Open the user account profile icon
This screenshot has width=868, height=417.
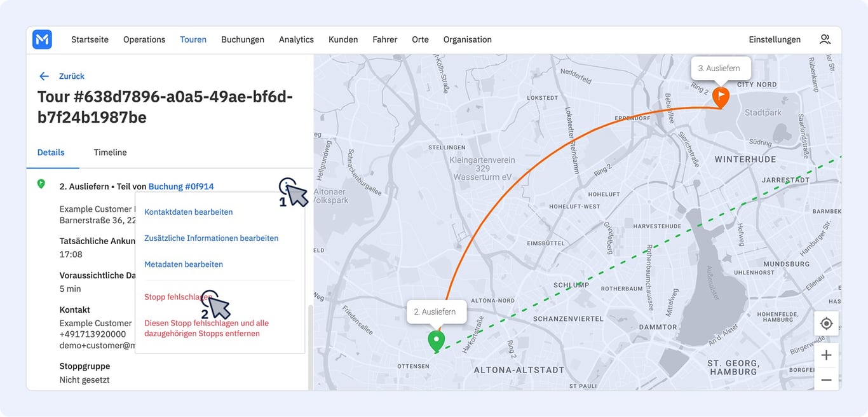(x=825, y=39)
